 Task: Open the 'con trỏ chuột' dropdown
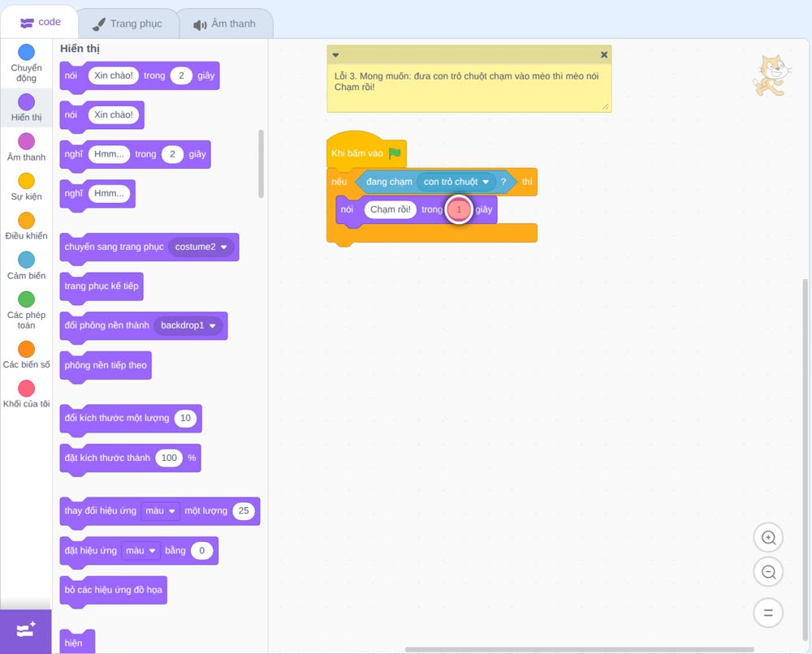(456, 182)
